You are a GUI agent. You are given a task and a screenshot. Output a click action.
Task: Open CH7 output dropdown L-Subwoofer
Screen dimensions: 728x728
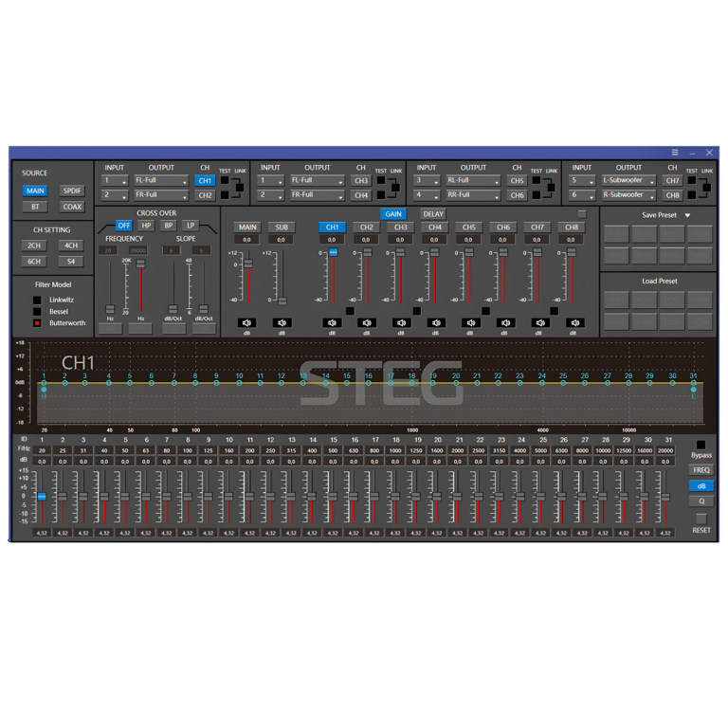click(x=628, y=181)
